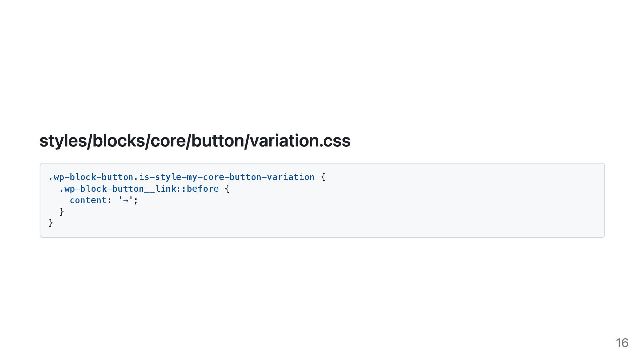Click the semicolon ending the content declaration
644x362 pixels.
coord(136,200)
